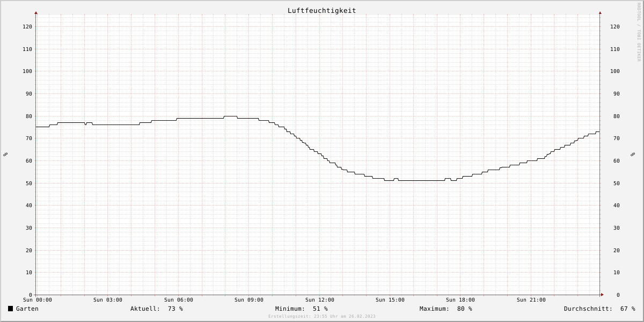Click the Sun 15:00 time label
This screenshot has width=644, height=322.
(390, 300)
